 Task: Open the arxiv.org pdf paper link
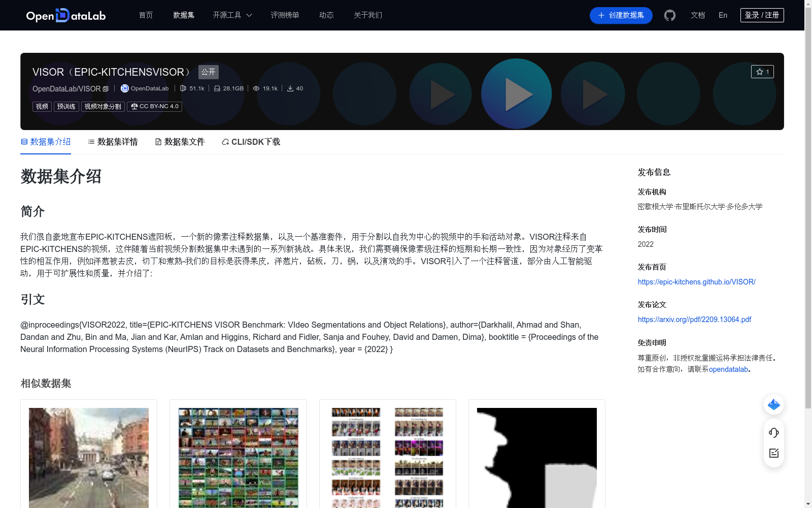click(x=694, y=320)
